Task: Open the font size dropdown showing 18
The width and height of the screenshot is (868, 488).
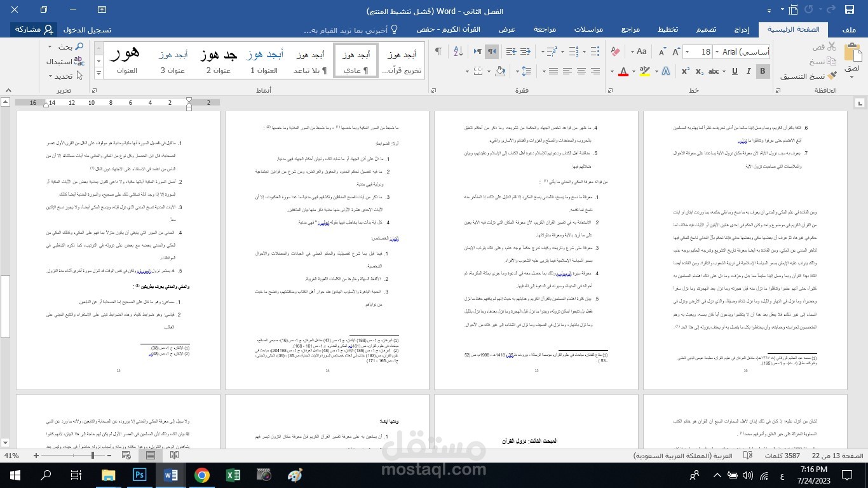Action: [x=687, y=52]
